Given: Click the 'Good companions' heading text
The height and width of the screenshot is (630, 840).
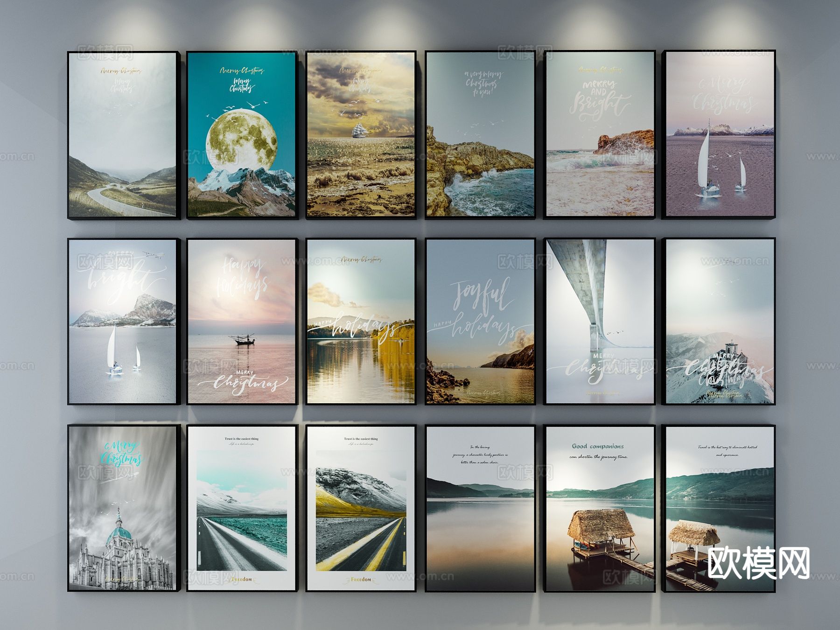Looking at the screenshot, I should (598, 446).
